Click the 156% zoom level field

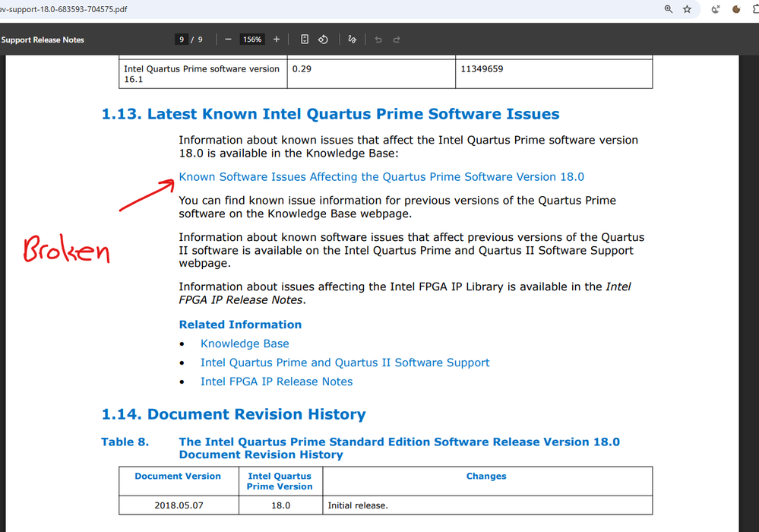coord(252,40)
